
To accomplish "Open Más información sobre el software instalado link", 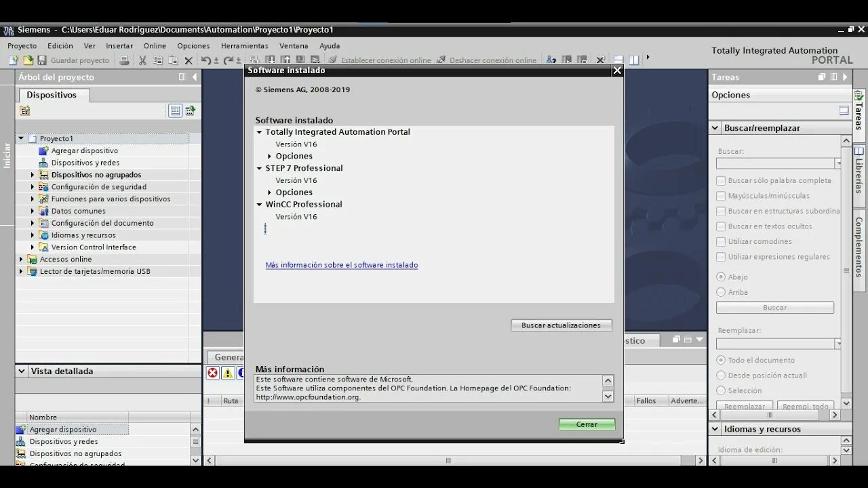I will point(341,265).
